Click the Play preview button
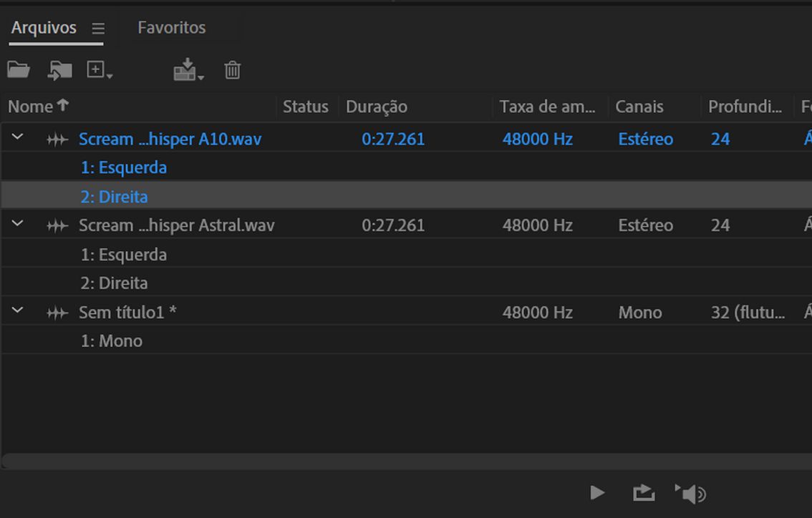812x518 pixels. pyautogui.click(x=597, y=493)
